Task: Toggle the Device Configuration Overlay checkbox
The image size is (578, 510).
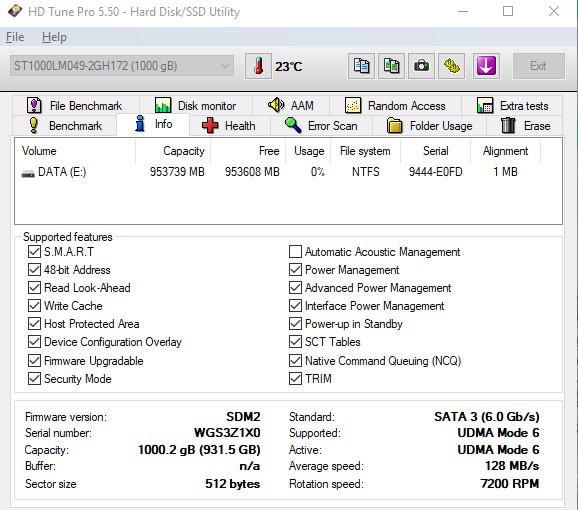Action: pos(34,342)
